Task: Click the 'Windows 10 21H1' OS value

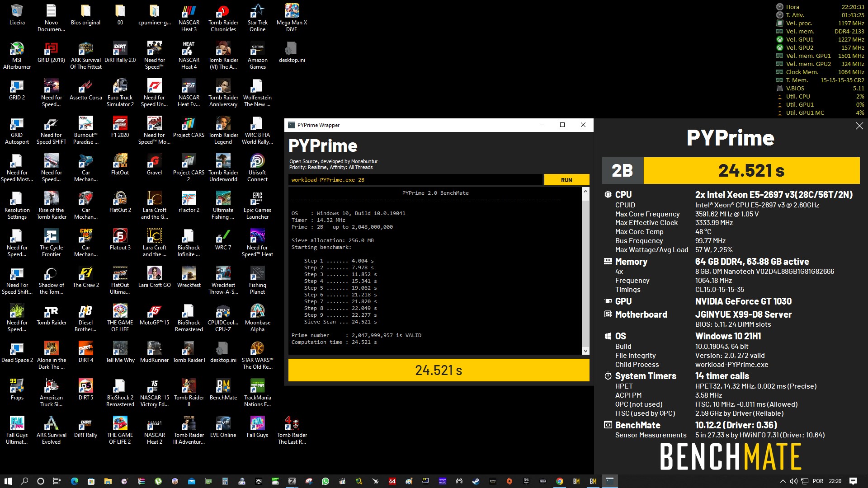Action: pos(728,336)
